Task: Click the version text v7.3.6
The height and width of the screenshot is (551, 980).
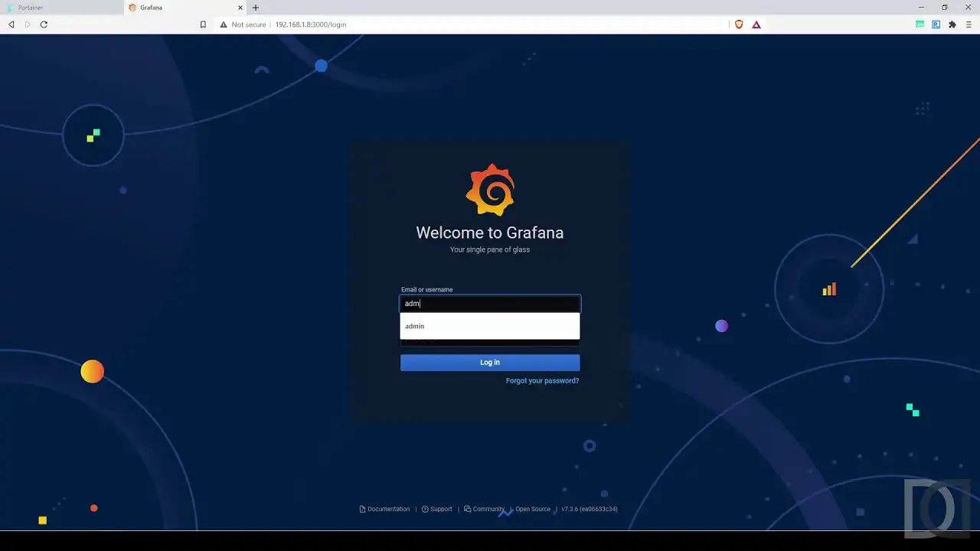Action: [x=590, y=509]
